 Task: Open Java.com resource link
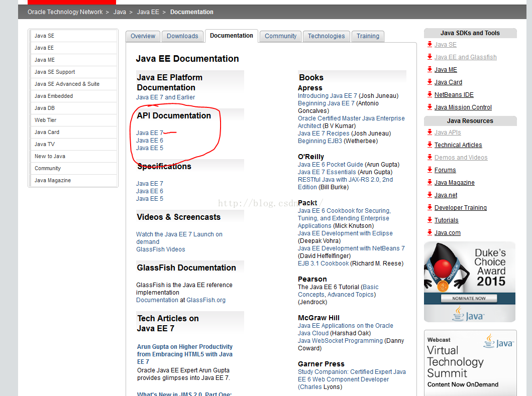[448, 232]
